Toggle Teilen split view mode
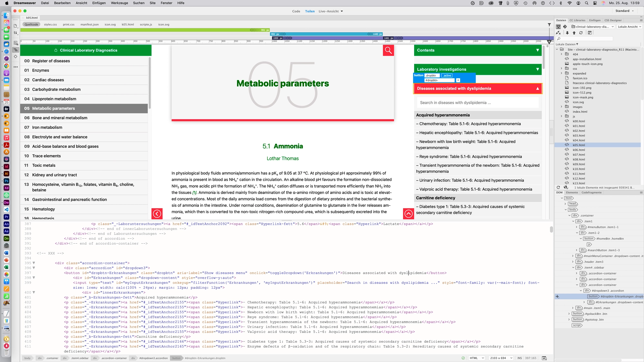The width and height of the screenshot is (644, 362). click(309, 11)
